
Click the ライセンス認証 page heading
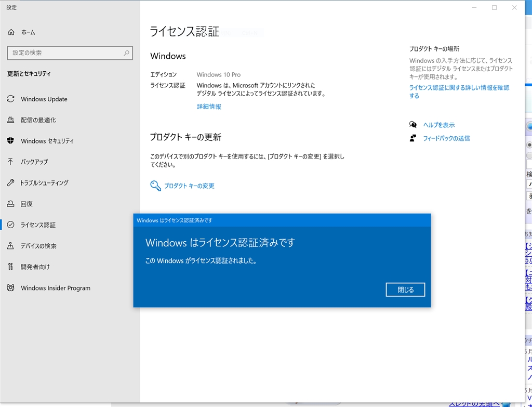185,31
